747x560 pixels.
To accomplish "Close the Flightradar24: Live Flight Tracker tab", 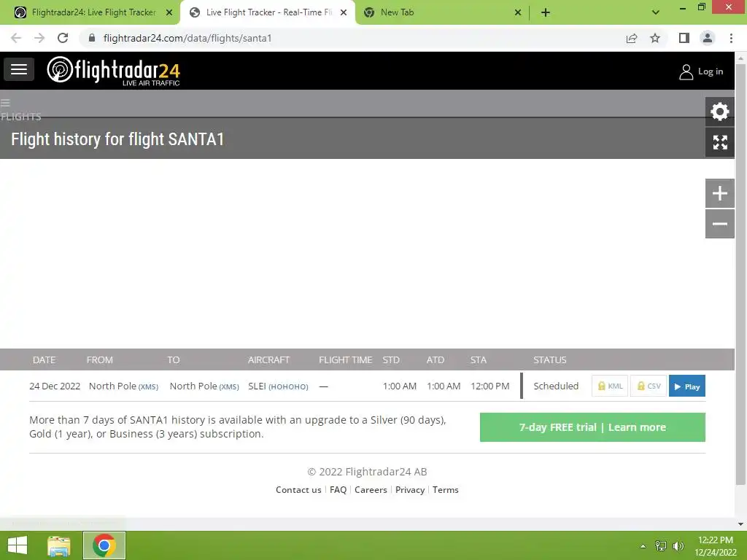I will [169, 12].
